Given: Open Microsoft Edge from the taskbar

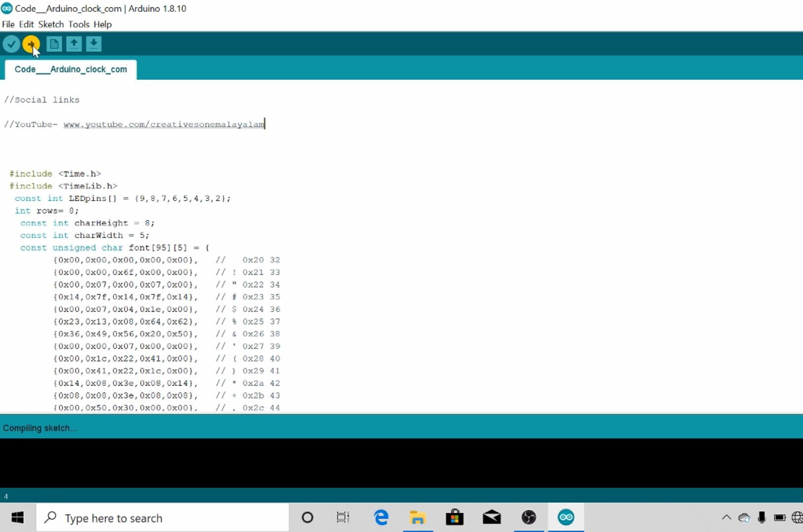Looking at the screenshot, I should point(380,517).
